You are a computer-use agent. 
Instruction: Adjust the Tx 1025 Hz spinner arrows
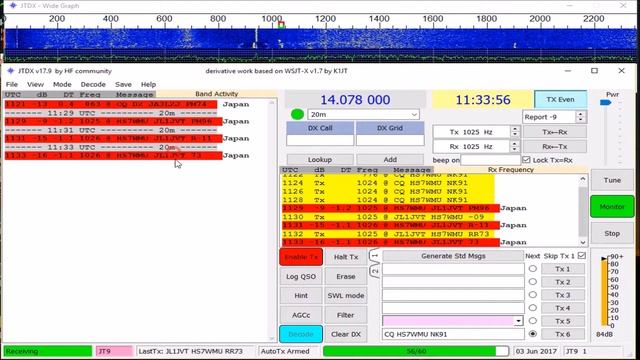pos(515,132)
